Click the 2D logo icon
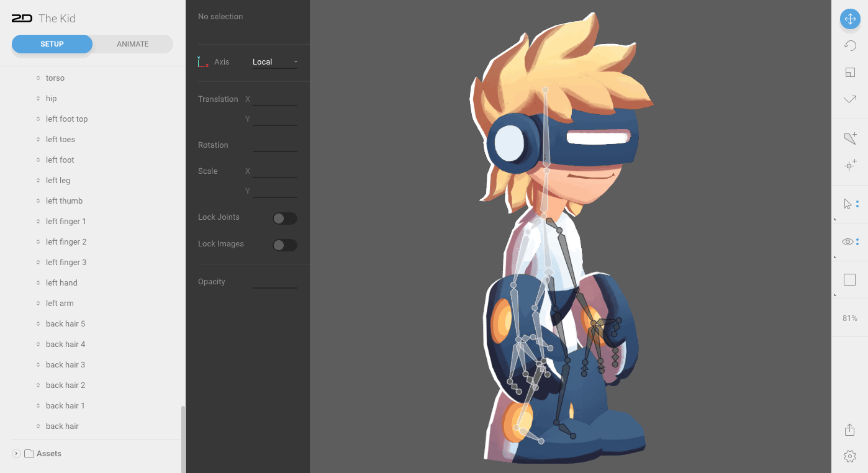The height and width of the screenshot is (473, 868). [x=22, y=19]
